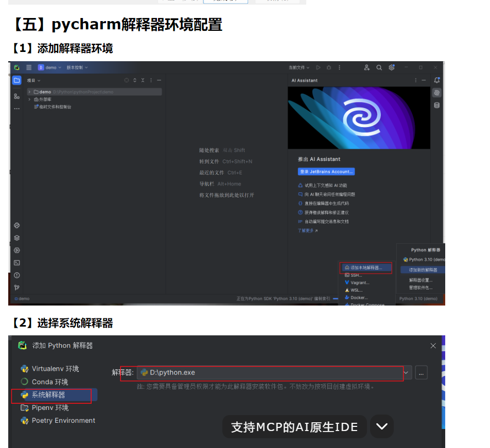Click the select opened file target icon
The width and height of the screenshot is (490, 448).
127,80
